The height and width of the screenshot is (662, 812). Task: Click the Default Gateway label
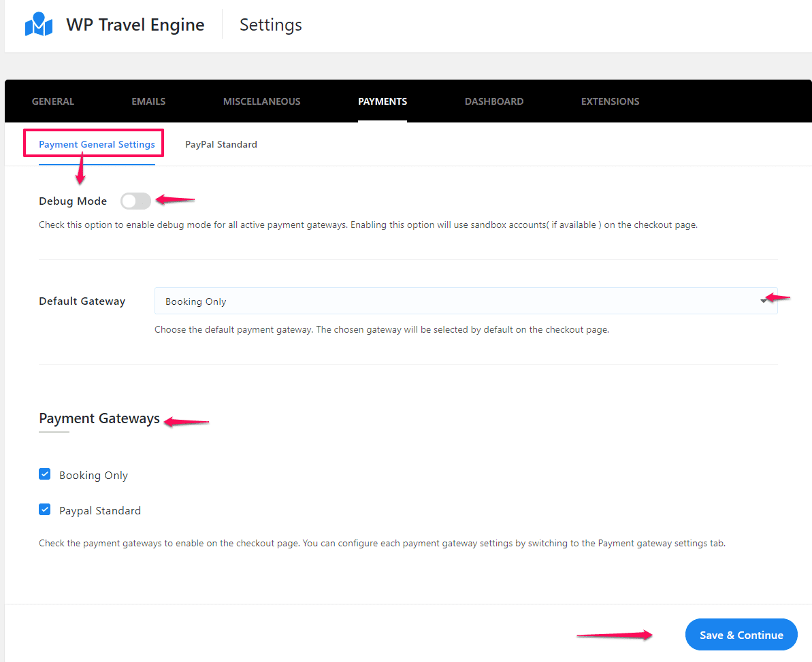82,301
